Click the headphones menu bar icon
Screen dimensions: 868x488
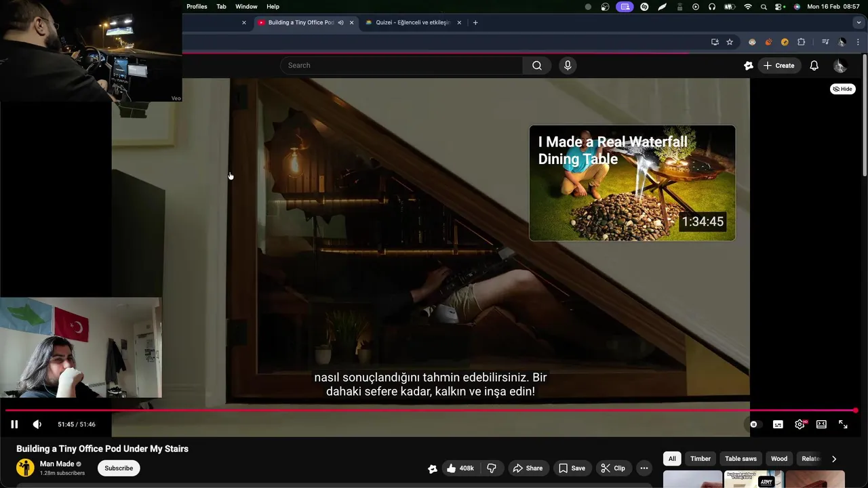click(x=712, y=7)
